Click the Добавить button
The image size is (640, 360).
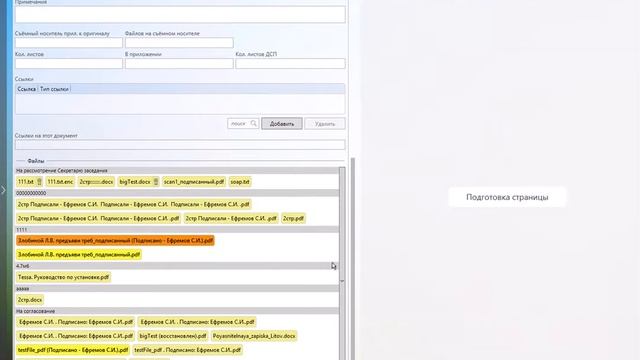[282, 124]
